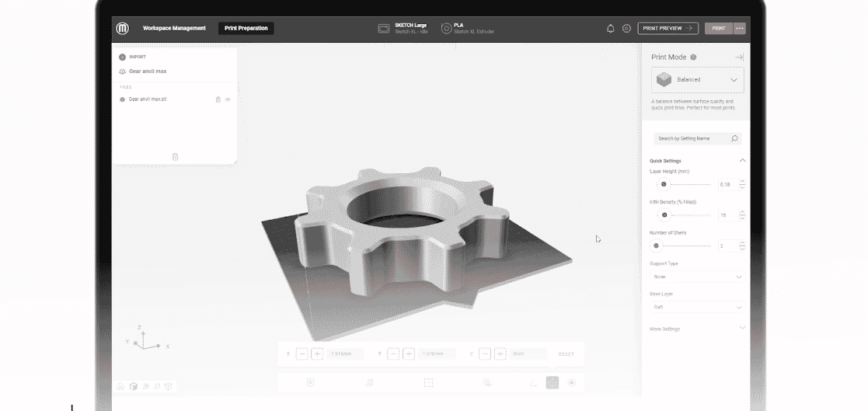Click the Import plus icon
This screenshot has height=411, width=868.
123,57
